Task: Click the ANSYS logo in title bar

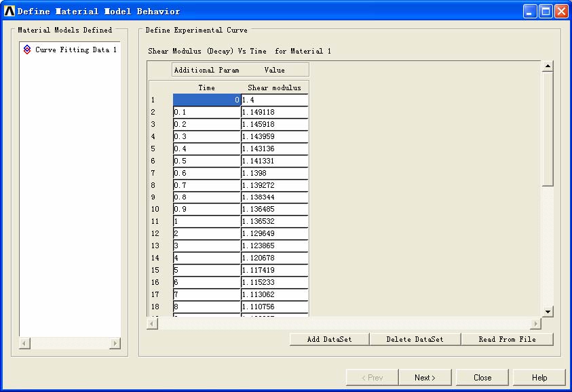Action: (9, 11)
